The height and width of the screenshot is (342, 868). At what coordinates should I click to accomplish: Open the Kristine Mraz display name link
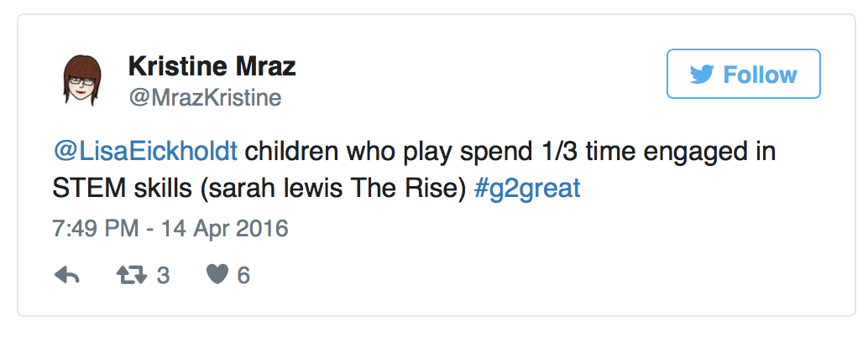[212, 67]
